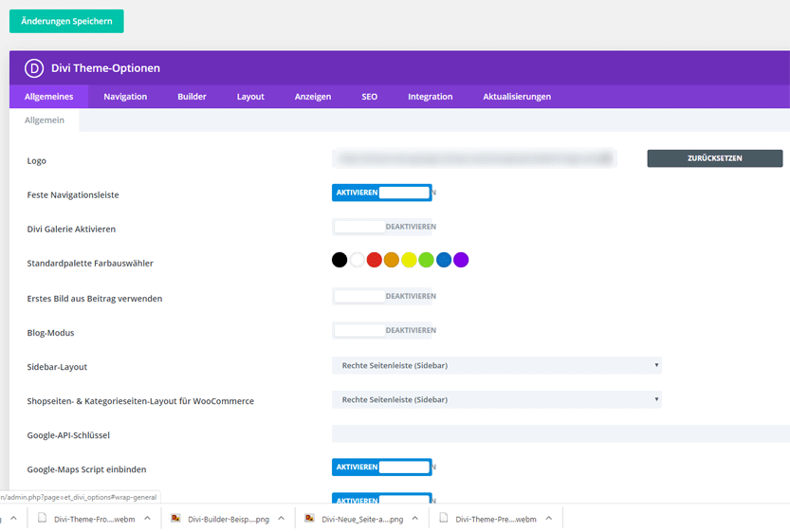Open the Divi-Theme-Pre webm download

[x=496, y=519]
